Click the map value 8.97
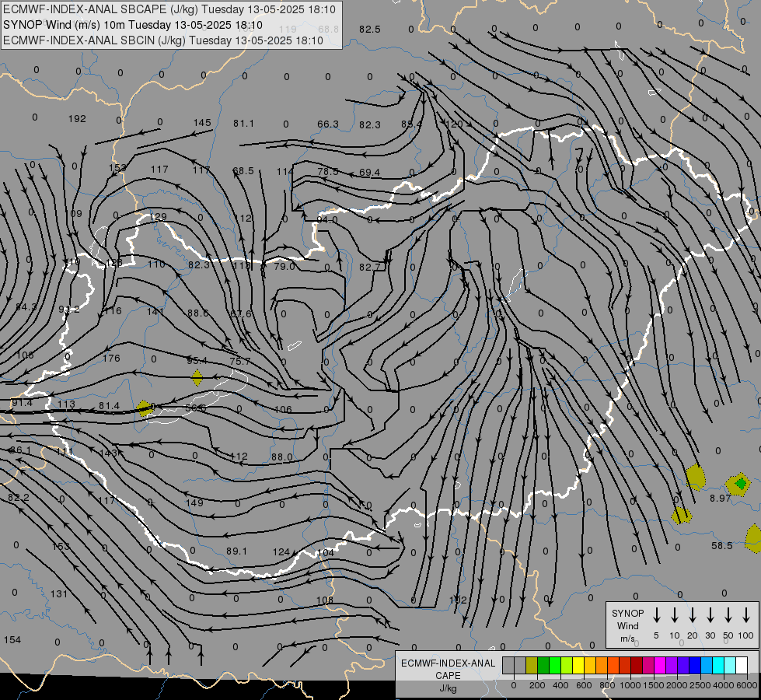 [x=721, y=498]
